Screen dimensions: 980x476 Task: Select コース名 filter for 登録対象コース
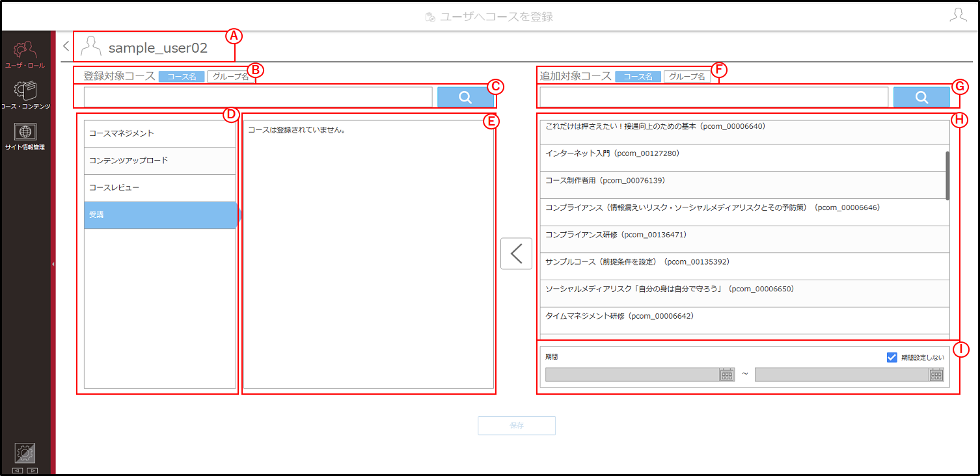(x=182, y=77)
